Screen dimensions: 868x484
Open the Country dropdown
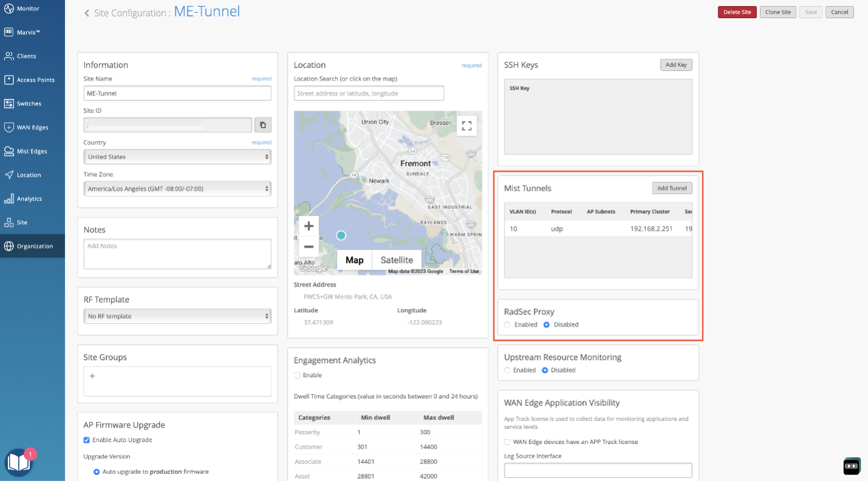coord(177,157)
